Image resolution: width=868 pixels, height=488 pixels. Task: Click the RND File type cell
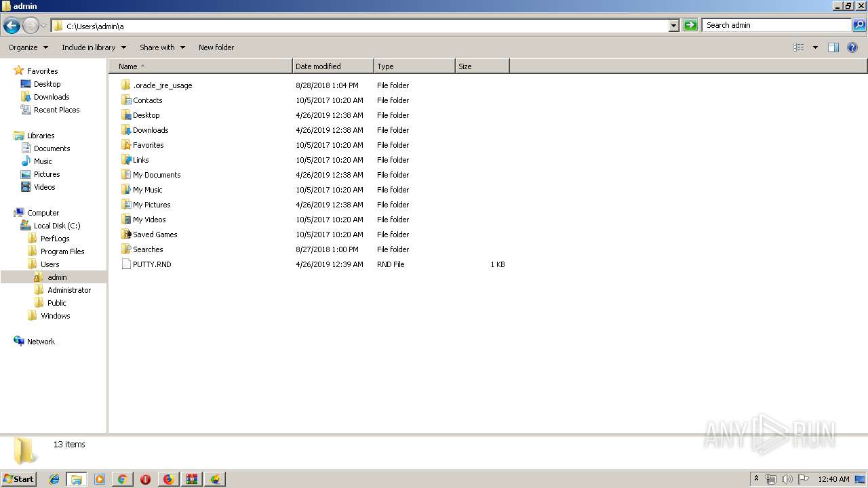391,264
